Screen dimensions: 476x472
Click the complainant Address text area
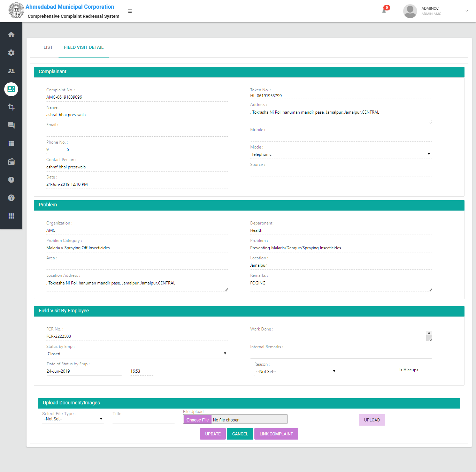pos(341,116)
